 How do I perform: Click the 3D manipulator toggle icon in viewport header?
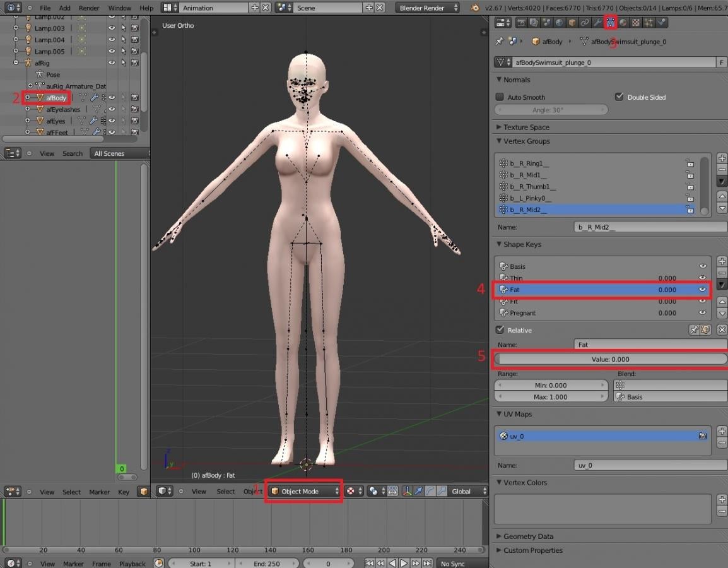(407, 492)
